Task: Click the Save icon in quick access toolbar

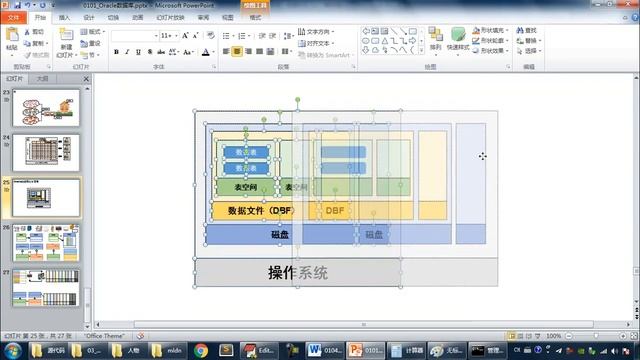Action: [x=17, y=5]
